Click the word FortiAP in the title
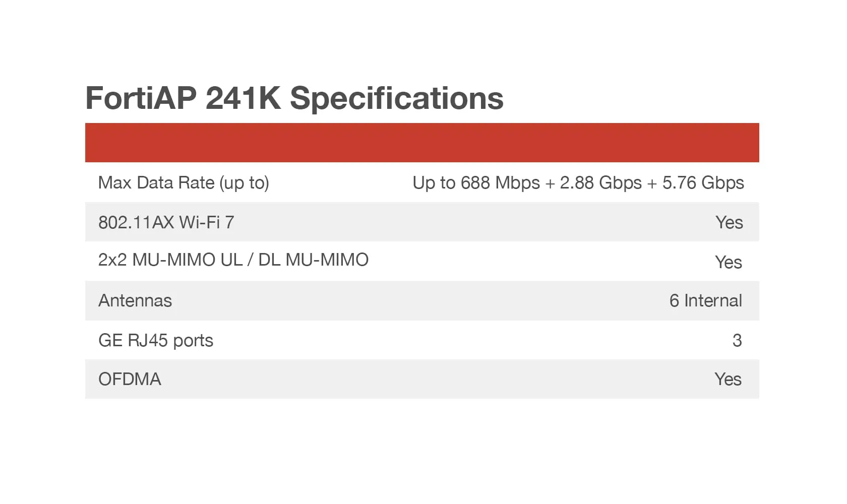Image resolution: width=847 pixels, height=504 pixels. coord(141,98)
